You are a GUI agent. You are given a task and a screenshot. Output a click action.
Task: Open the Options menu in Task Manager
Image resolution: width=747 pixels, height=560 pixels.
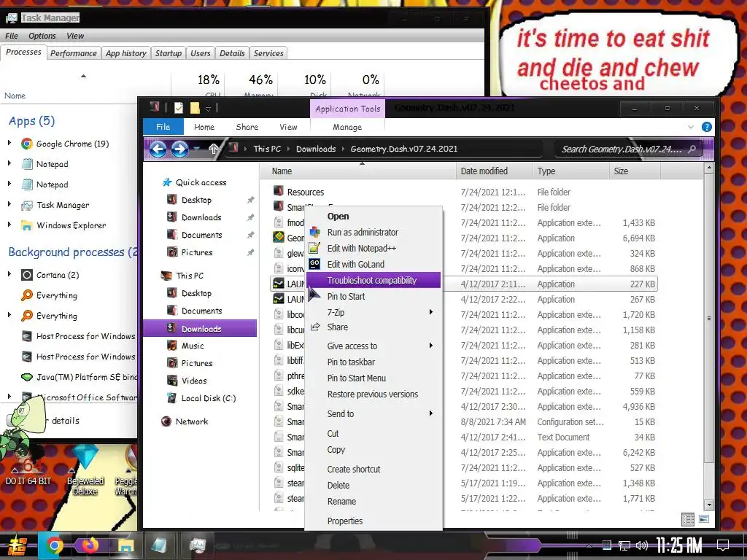[x=42, y=36]
